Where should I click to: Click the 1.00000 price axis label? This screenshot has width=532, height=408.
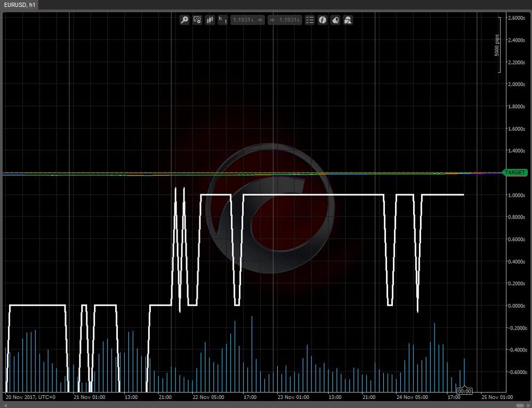[x=517, y=195]
